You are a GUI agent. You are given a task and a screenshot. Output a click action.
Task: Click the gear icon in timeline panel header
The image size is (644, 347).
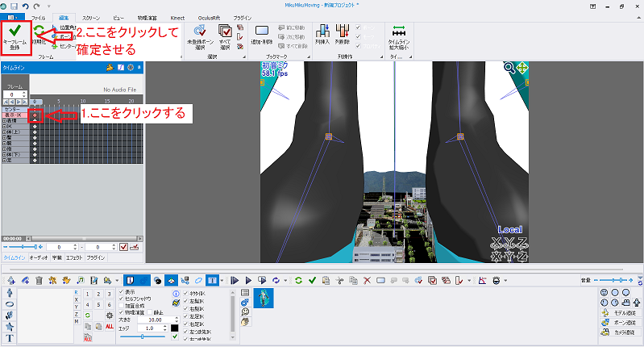point(131,68)
